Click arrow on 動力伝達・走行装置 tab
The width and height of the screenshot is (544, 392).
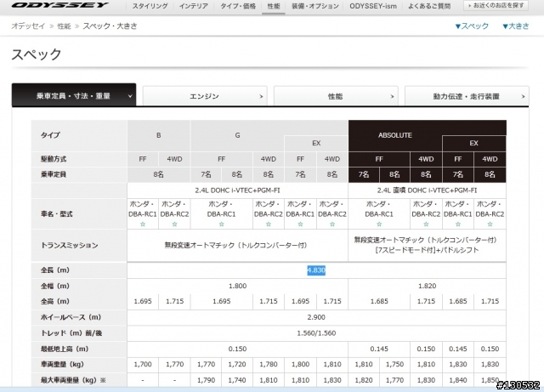tap(524, 97)
